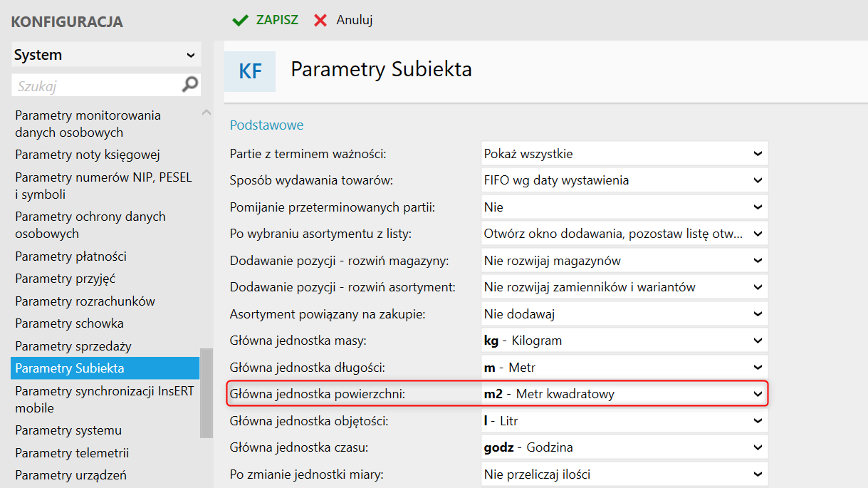Viewport: 868px width, 488px height.
Task: Click the search magnifier icon
Action: pos(190,85)
